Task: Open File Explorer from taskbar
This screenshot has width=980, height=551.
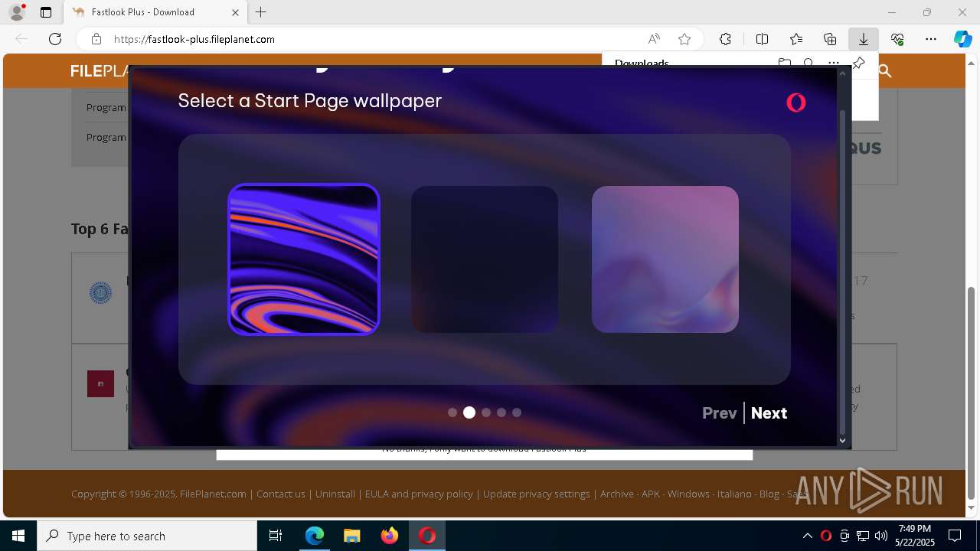Action: click(351, 536)
